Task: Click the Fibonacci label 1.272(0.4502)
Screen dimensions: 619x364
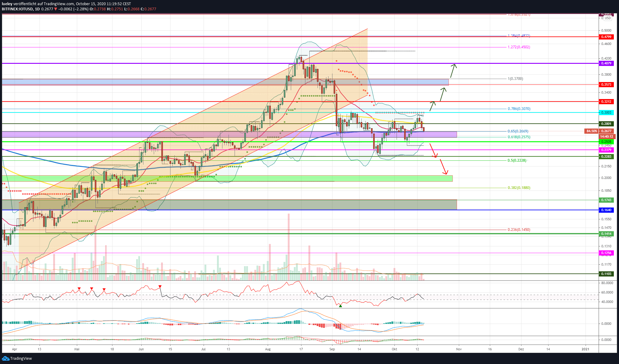Action: (x=519, y=47)
